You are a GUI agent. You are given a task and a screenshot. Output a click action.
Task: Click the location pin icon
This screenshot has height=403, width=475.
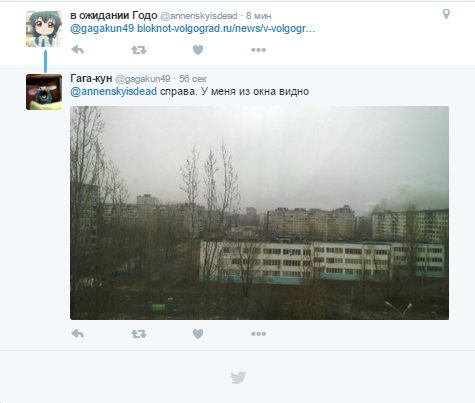click(x=446, y=14)
